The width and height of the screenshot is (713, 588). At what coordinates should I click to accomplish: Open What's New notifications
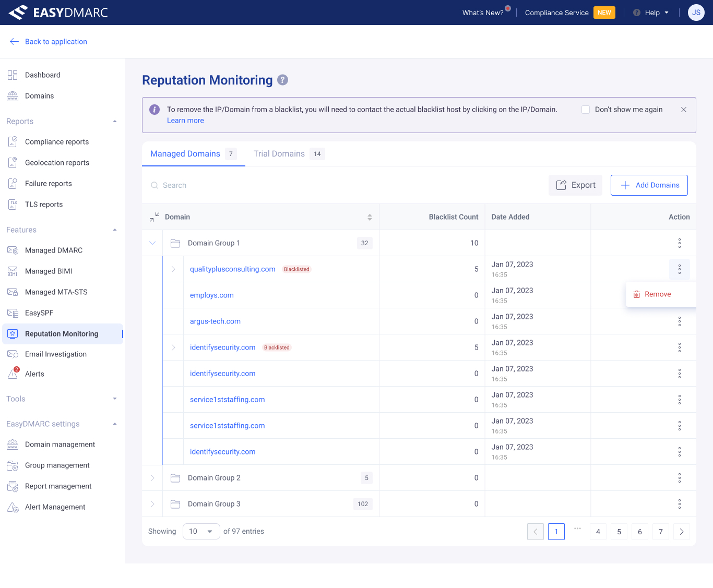coord(486,13)
